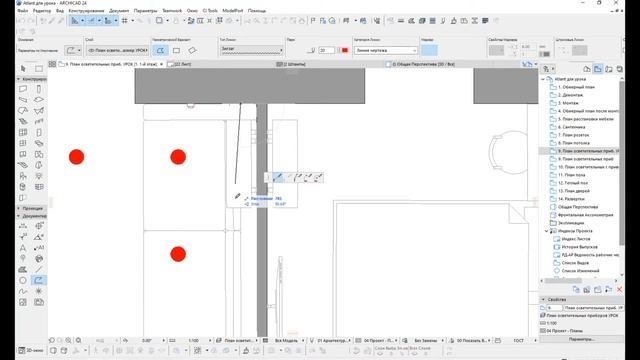Image resolution: width=640 pixels, height=360 pixels.
Task: Switch to Общая Перспектива 3D tab
Action: [420, 64]
